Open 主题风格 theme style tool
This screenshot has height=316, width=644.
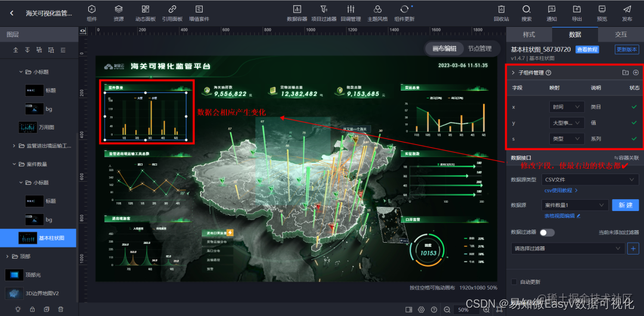377,13
